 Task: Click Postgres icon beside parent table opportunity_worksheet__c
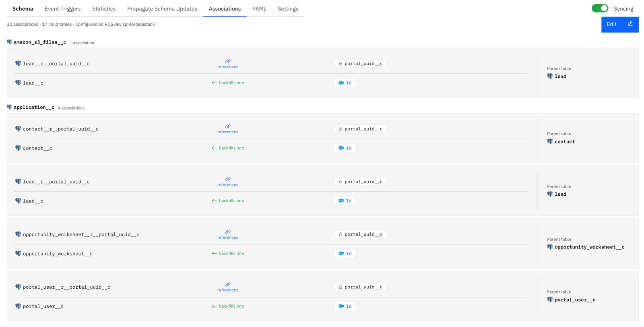[550, 247]
